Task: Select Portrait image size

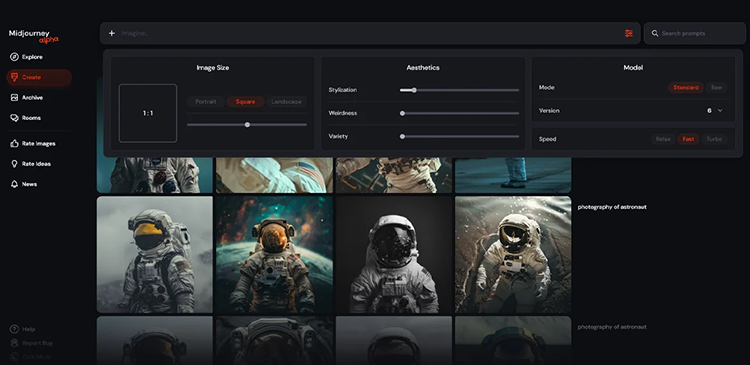Action: click(206, 102)
